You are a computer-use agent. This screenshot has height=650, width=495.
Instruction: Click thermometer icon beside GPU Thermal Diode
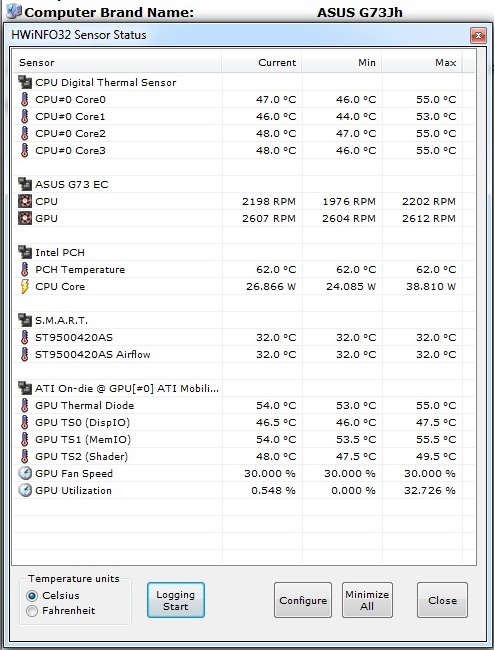click(x=24, y=405)
